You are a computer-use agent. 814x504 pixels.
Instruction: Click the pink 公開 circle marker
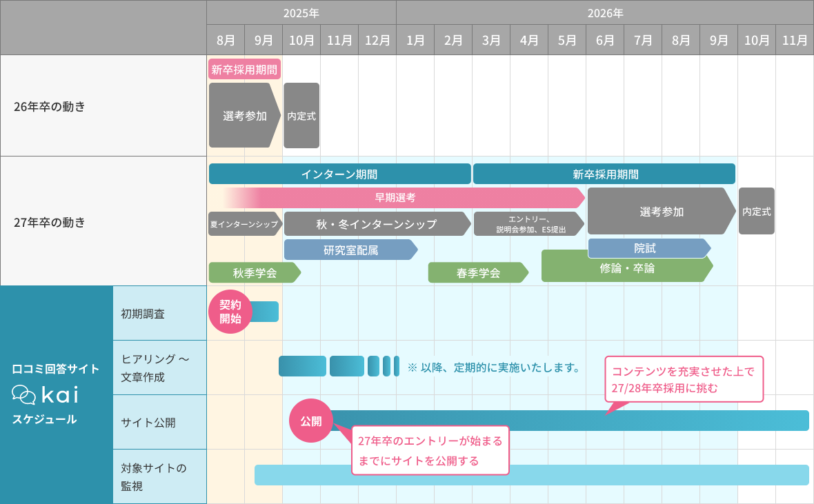[x=310, y=421]
